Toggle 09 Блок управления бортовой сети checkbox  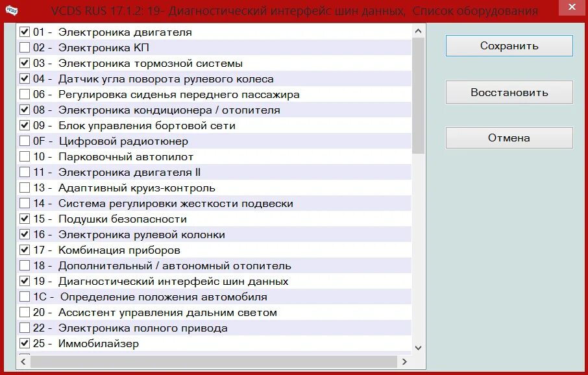coord(25,125)
